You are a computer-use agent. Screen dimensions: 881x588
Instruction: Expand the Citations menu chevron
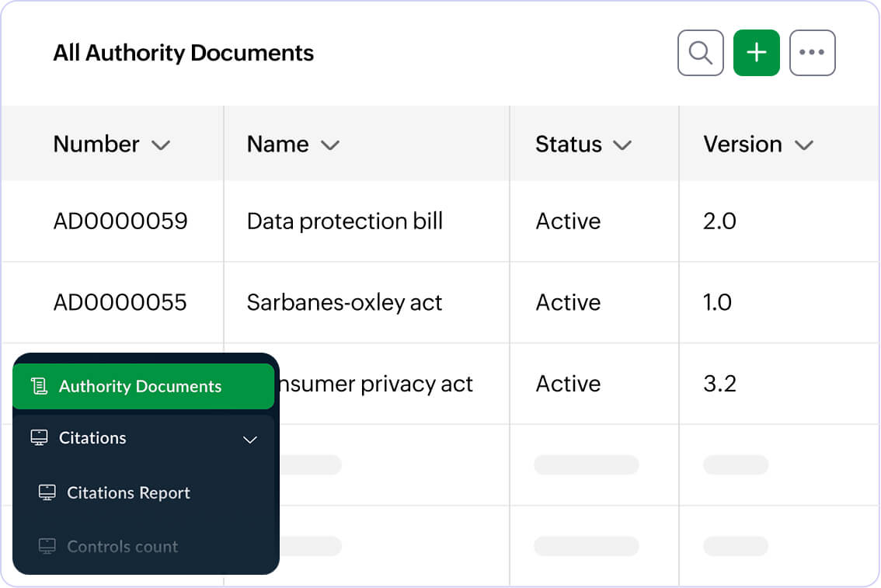click(x=249, y=439)
